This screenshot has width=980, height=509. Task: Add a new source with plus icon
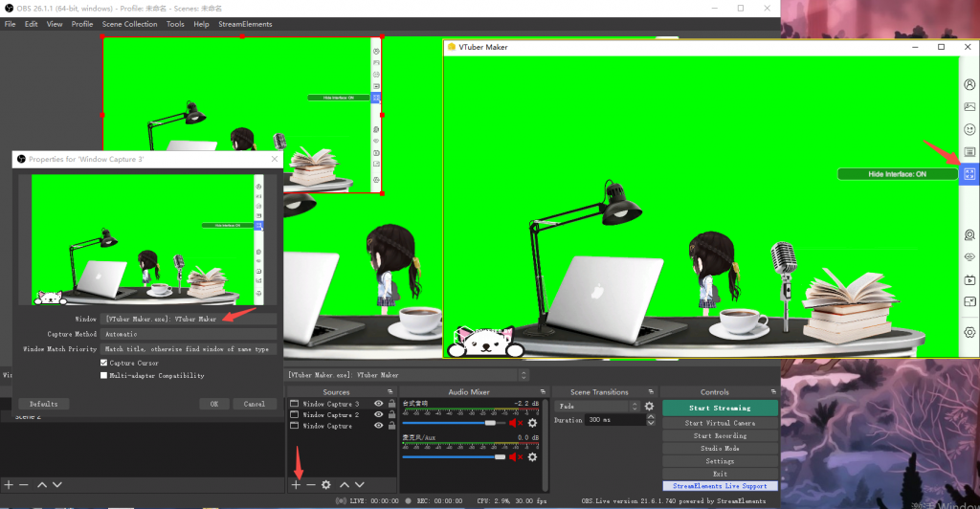(x=297, y=485)
